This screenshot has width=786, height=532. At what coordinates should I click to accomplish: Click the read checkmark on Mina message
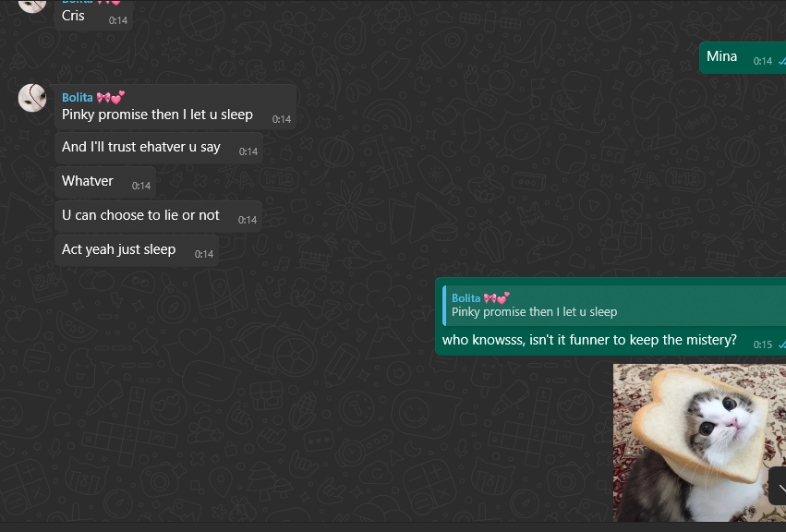(x=782, y=61)
